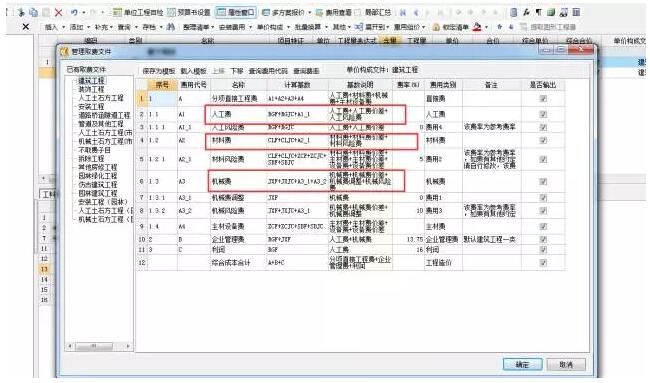Click 查询费率 in the dialog

tap(306, 71)
